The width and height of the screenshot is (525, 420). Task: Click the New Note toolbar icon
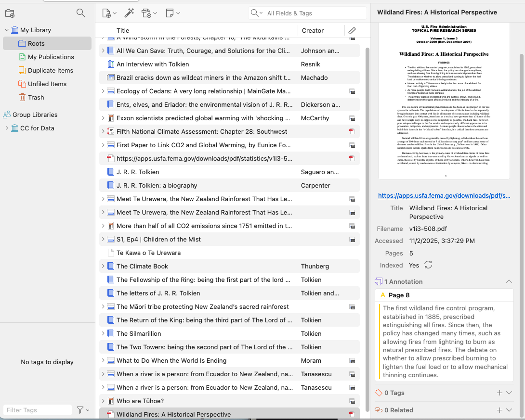coord(170,13)
